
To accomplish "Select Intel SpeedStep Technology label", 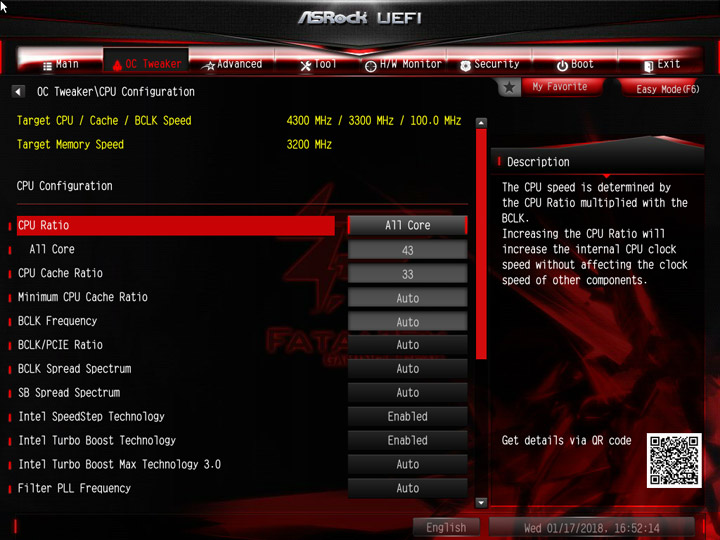I will [91, 416].
